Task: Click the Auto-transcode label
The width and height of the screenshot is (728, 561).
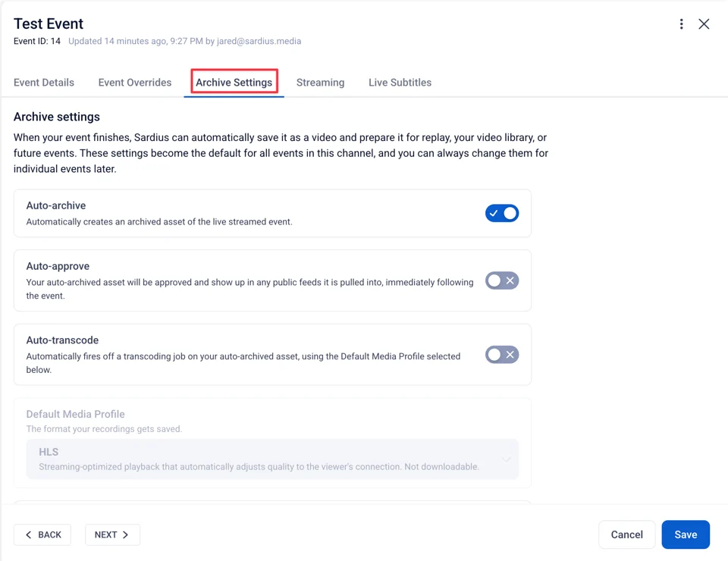Action: [62, 340]
